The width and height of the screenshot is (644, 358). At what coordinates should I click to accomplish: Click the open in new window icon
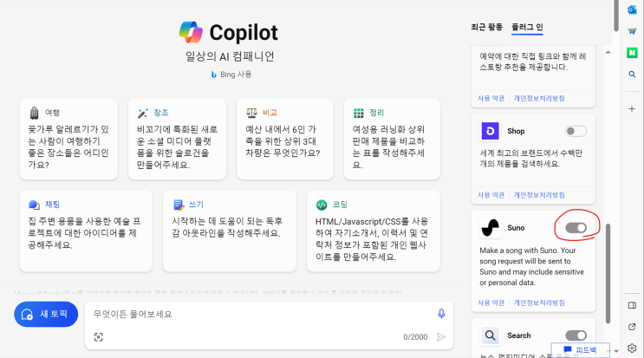[x=632, y=327]
